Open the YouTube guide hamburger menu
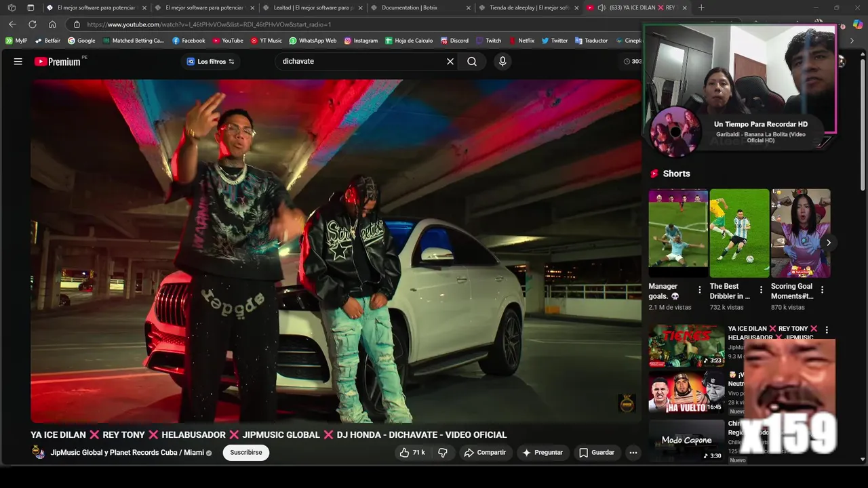 (x=18, y=62)
